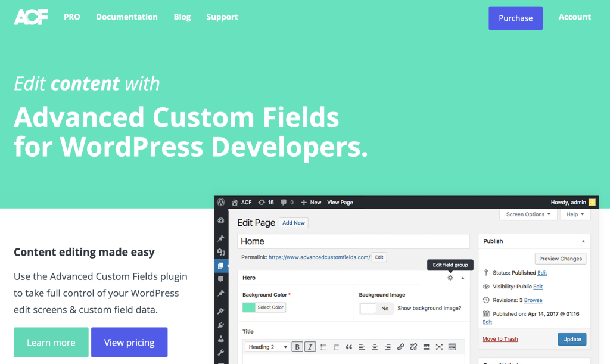The image size is (610, 364).
Task: Click into the Home page title field
Action: [x=353, y=241]
